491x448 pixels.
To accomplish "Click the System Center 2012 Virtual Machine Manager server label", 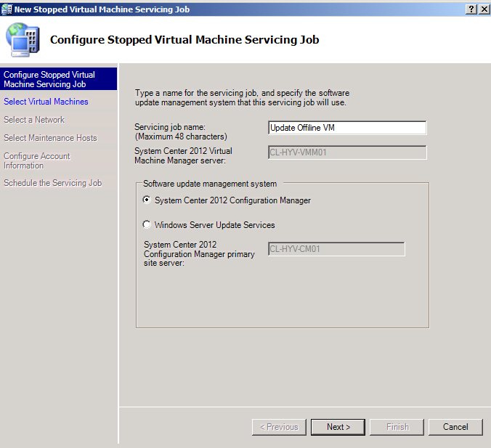I will coord(184,155).
